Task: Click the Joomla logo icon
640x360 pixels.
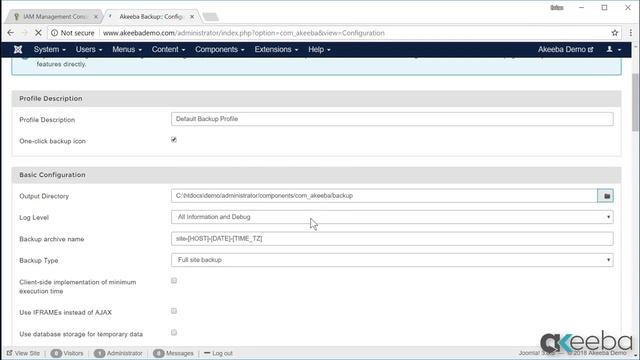Action: 18,50
